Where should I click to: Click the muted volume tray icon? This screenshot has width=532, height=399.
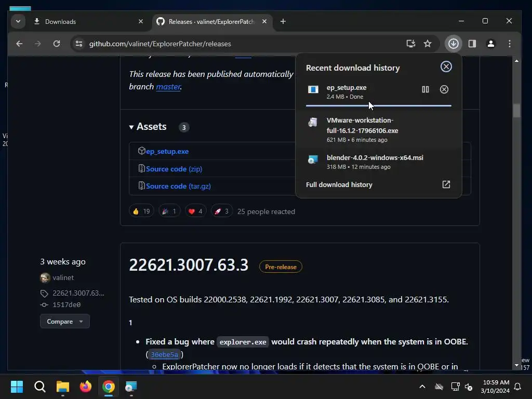(469, 387)
